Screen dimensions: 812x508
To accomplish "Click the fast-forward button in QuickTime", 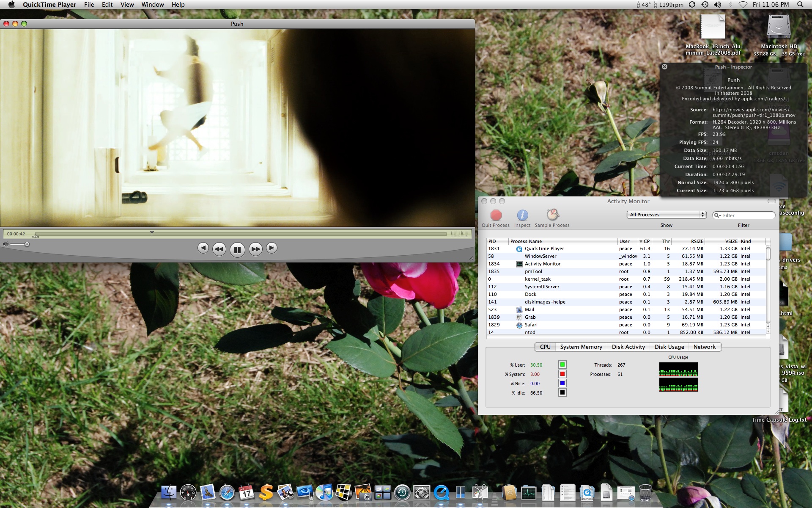I will (255, 249).
